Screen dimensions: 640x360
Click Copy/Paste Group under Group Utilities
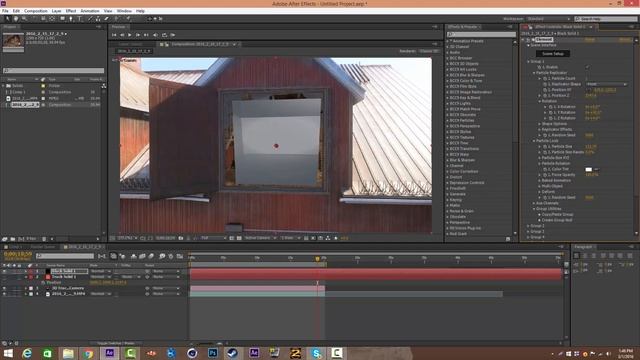coord(557,214)
